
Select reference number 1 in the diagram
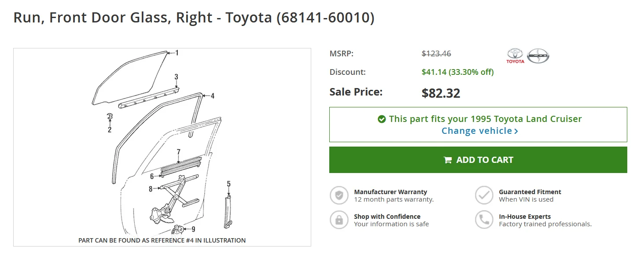coord(177,53)
